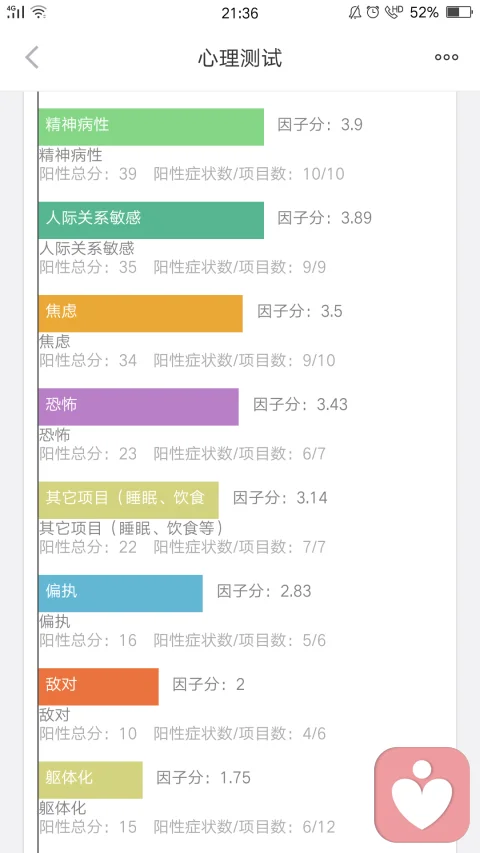Image resolution: width=480 pixels, height=853 pixels.
Task: Tap 因子分: 2.83 score for 偏执
Action: (x=264, y=591)
